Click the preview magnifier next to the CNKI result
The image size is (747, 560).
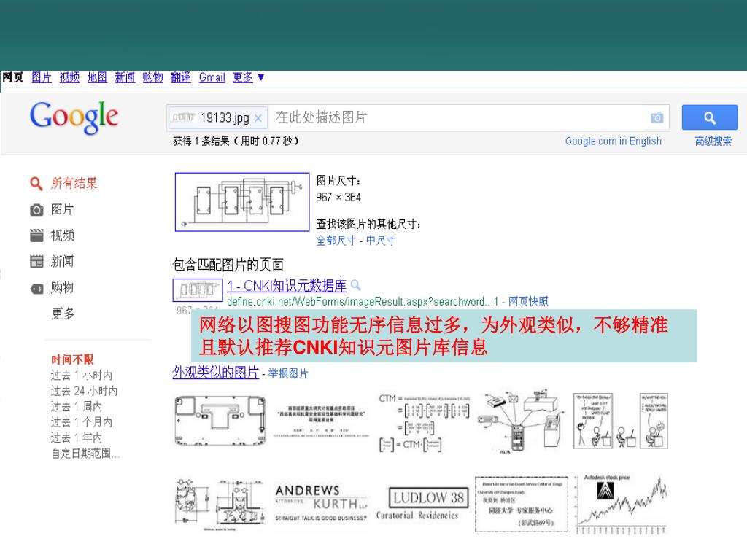coord(355,285)
